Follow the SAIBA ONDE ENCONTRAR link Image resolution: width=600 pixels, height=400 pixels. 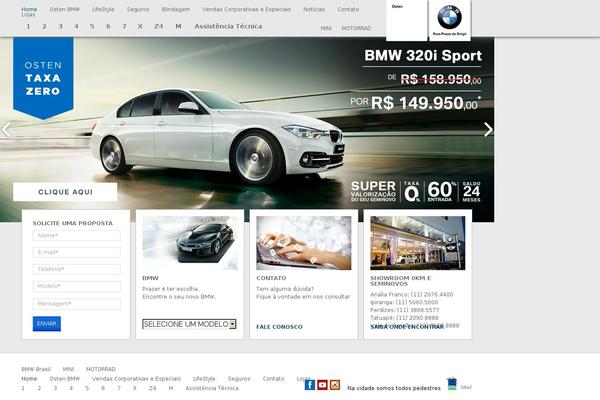coord(407,327)
